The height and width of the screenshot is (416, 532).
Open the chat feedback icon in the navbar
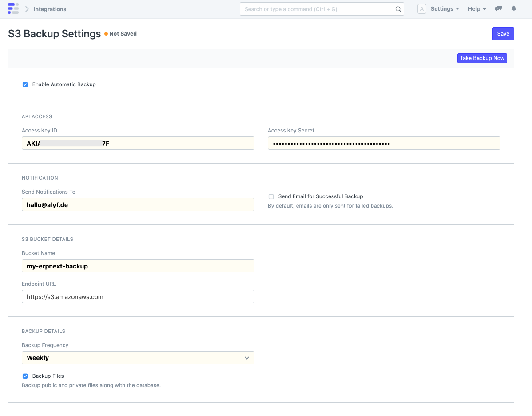[498, 8]
